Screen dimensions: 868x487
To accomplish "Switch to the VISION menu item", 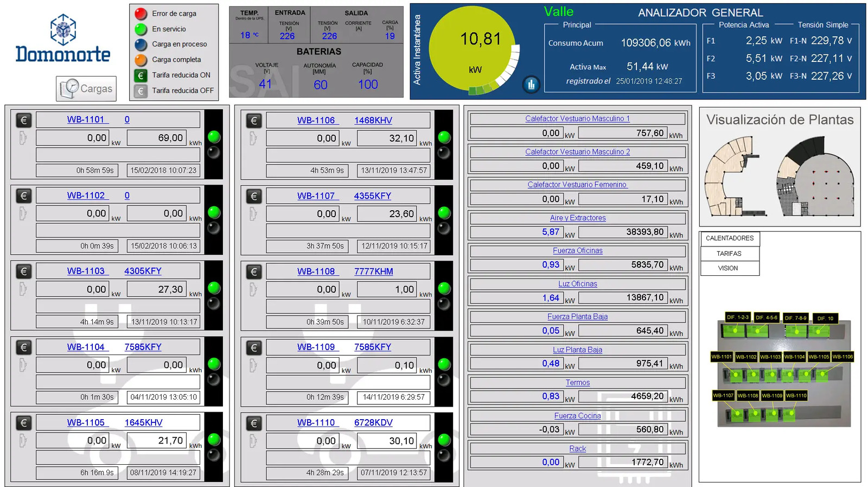I will [x=728, y=268].
